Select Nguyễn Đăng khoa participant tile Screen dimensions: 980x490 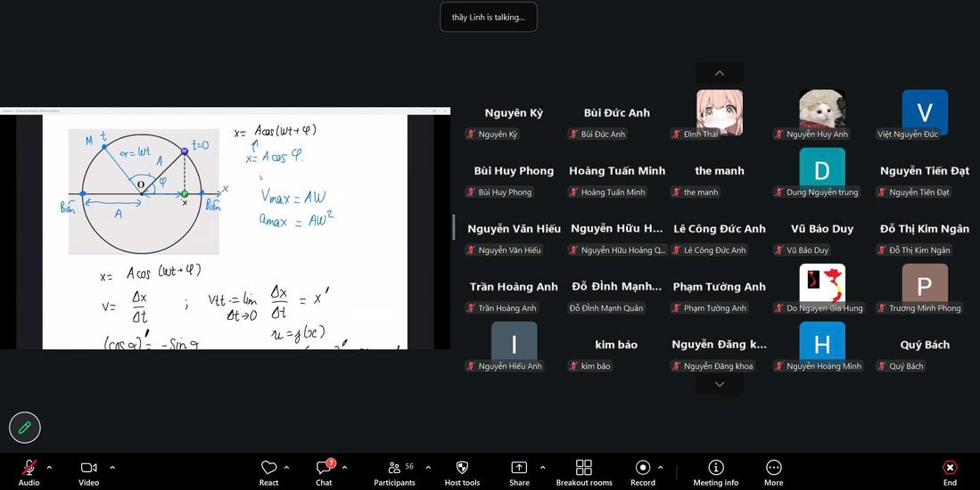(x=720, y=346)
